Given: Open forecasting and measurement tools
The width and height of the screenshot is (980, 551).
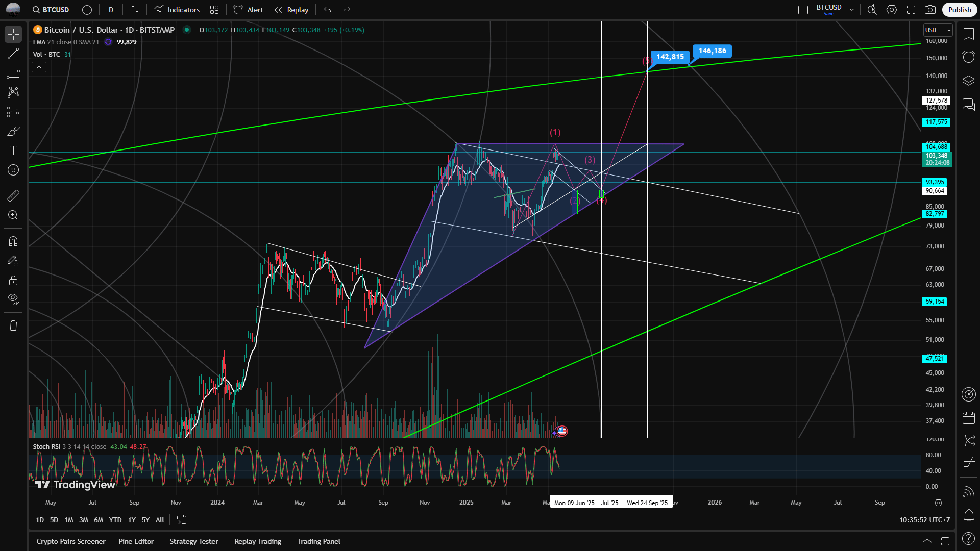Looking at the screenshot, I should coord(13,112).
